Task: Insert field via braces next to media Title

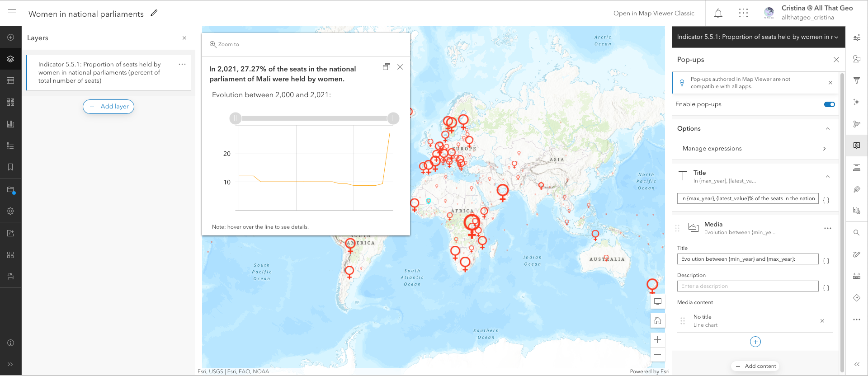Action: tap(826, 261)
